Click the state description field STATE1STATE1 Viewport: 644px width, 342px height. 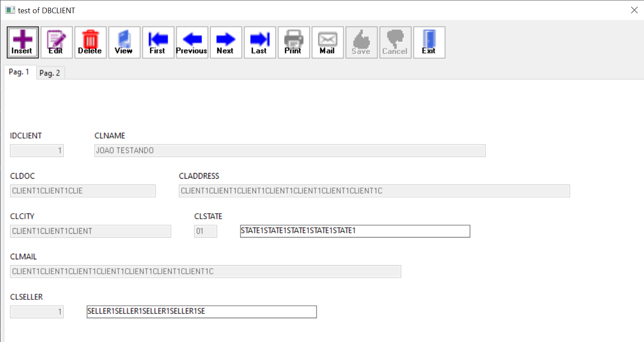pos(355,231)
